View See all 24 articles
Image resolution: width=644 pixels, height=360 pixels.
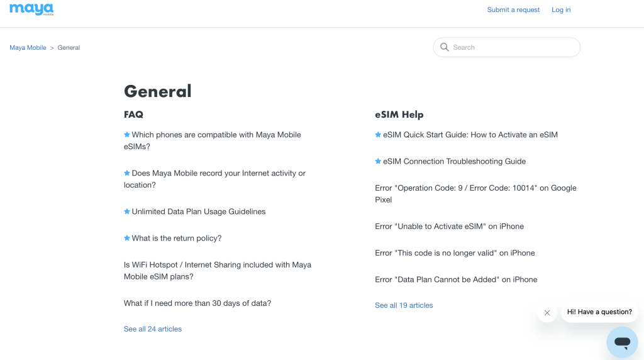coord(153,329)
